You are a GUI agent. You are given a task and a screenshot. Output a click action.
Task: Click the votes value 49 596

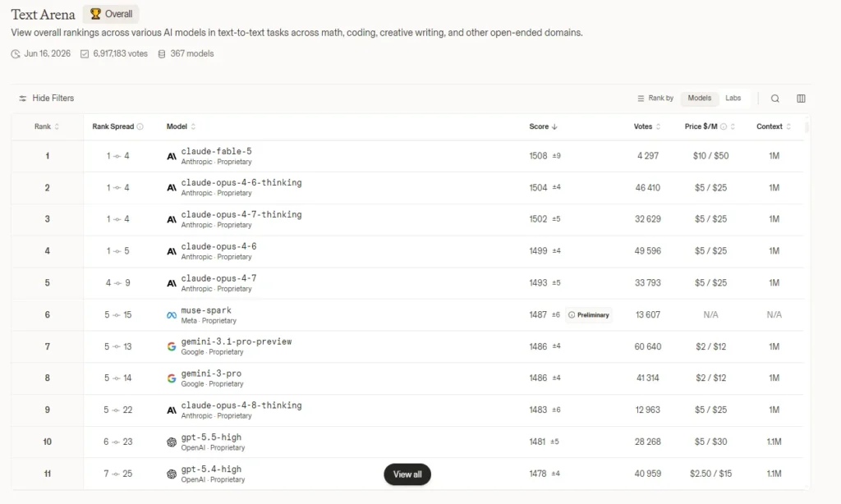click(647, 251)
